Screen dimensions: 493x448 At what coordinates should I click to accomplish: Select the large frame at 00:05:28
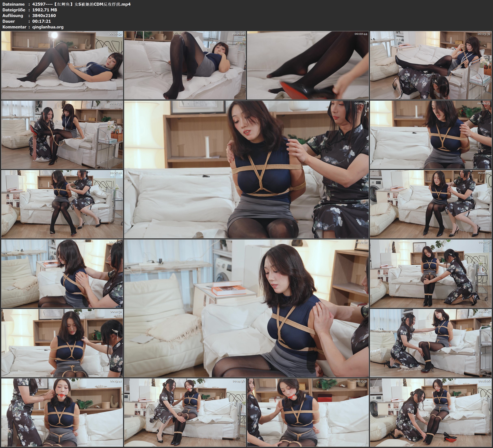[x=246, y=169]
